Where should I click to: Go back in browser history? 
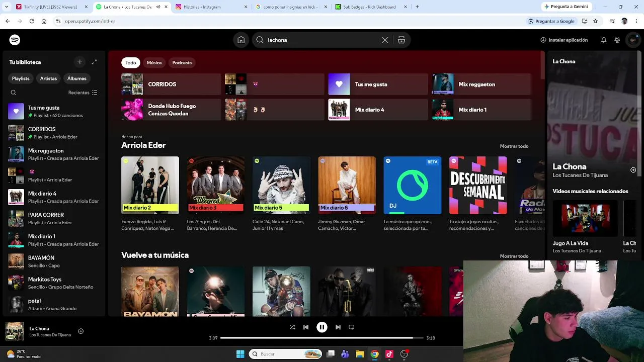8,21
